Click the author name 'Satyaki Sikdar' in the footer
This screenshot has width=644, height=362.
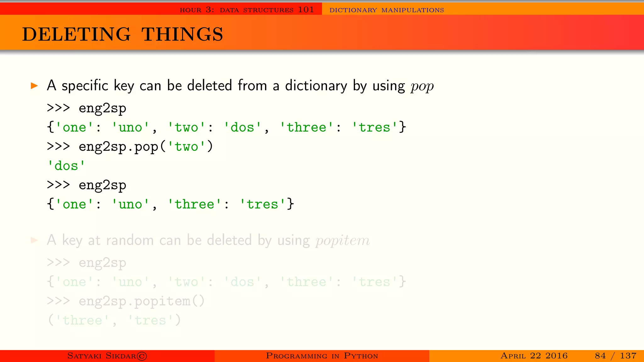[x=107, y=356]
